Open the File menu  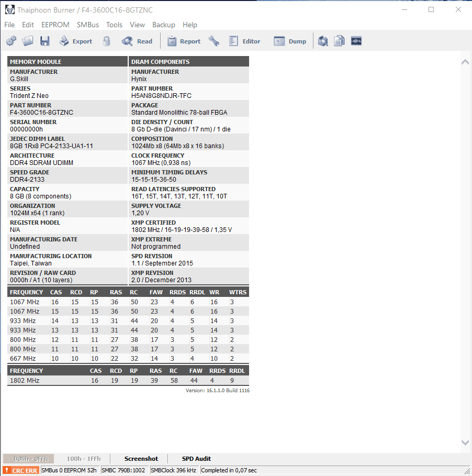pyautogui.click(x=9, y=25)
